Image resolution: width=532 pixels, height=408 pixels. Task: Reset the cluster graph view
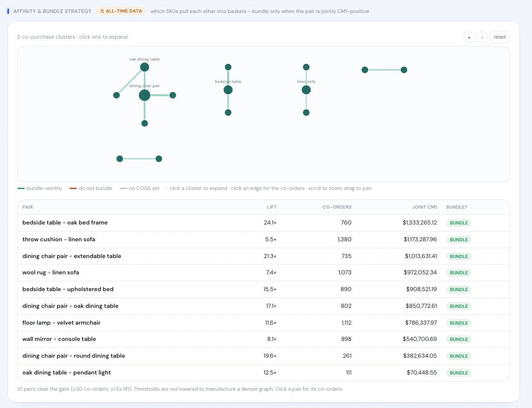500,37
